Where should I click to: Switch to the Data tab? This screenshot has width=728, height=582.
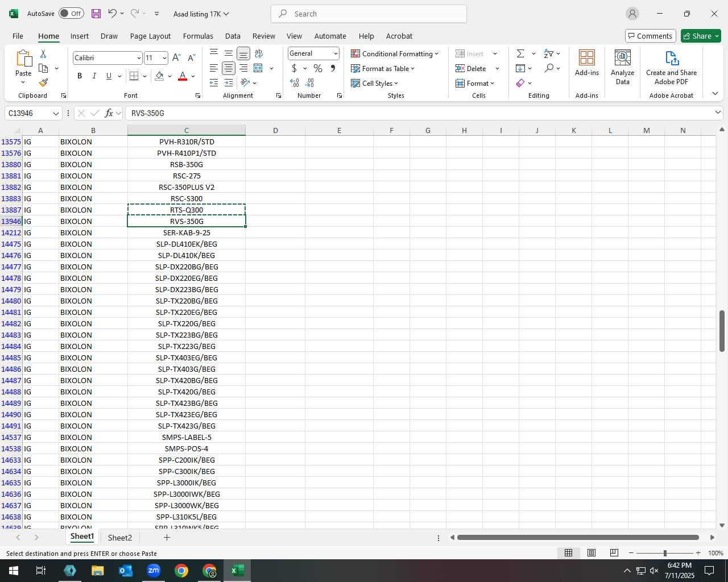click(x=233, y=36)
